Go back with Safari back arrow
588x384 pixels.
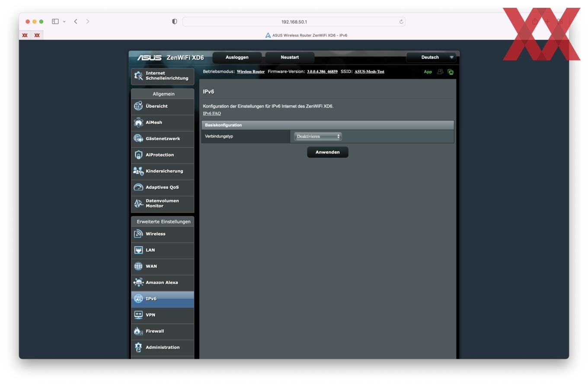coord(76,21)
